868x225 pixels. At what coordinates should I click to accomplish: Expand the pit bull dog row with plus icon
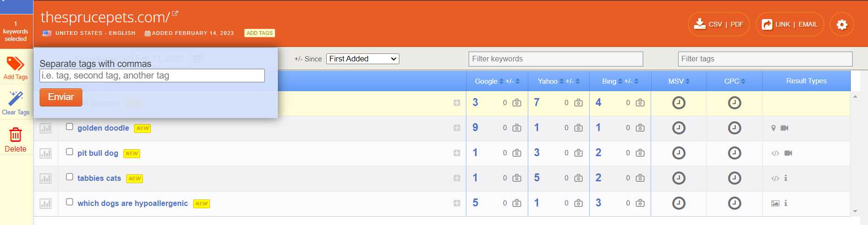(457, 153)
